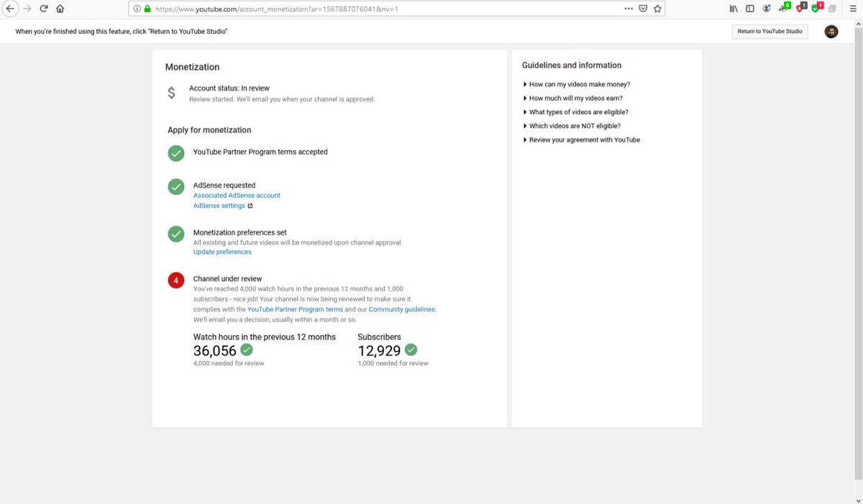Click the red step 4 circle
The height and width of the screenshot is (504, 863).
click(176, 280)
